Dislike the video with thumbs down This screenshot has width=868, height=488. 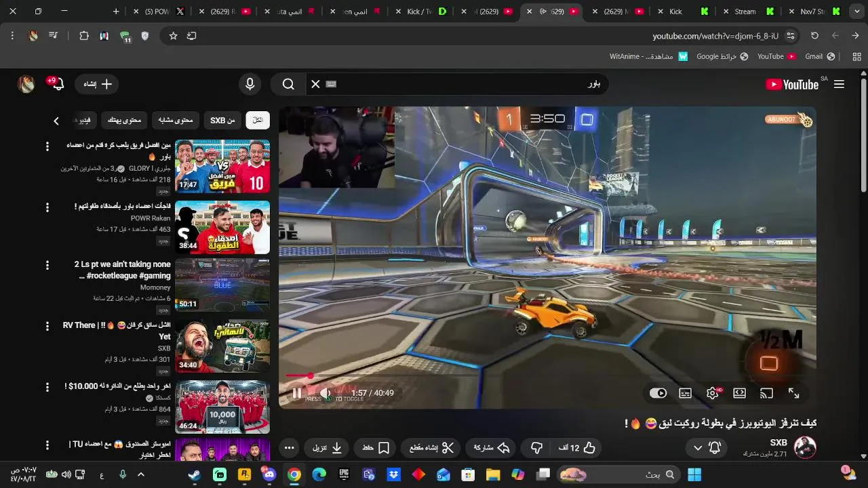[x=536, y=448]
